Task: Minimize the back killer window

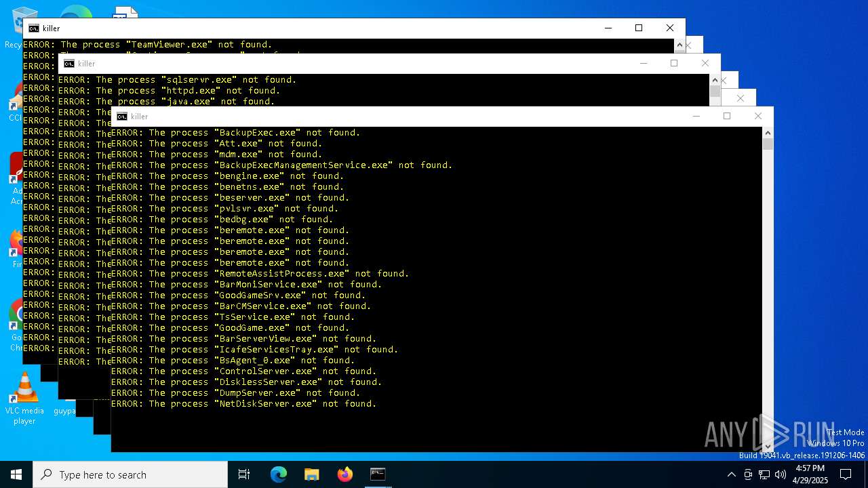Action: click(x=608, y=28)
